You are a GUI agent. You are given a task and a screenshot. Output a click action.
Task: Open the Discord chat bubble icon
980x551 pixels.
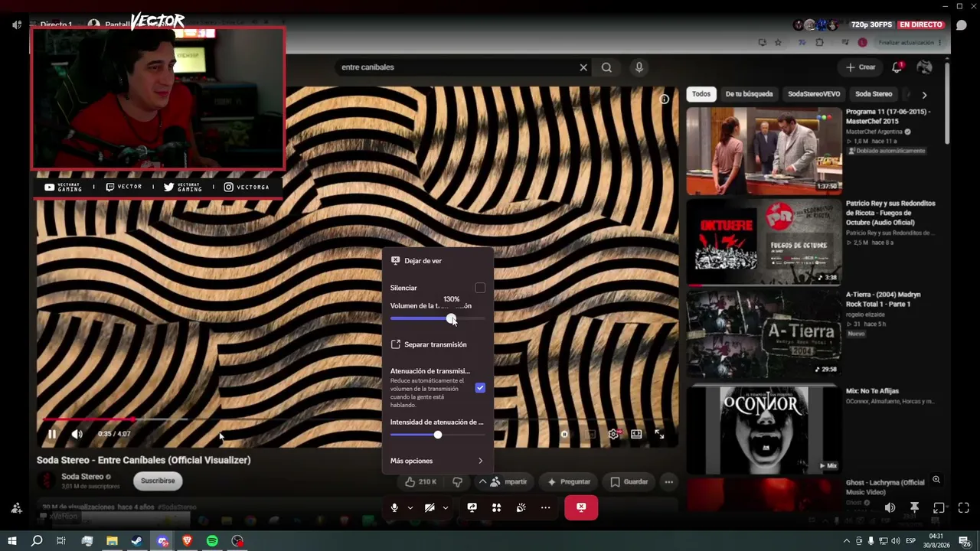(x=961, y=24)
